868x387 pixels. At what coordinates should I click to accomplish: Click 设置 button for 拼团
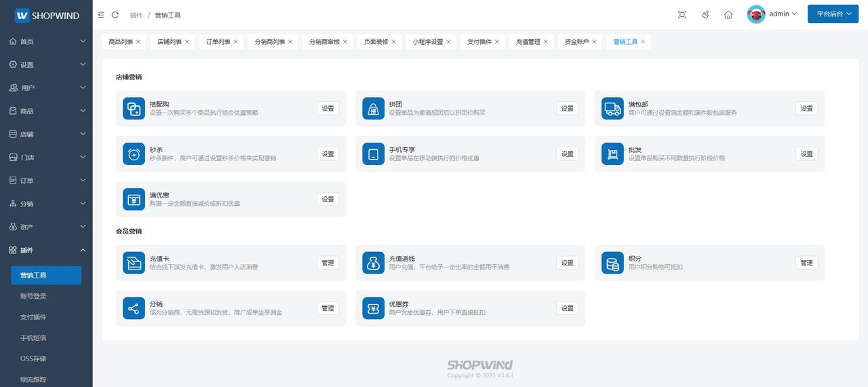pyautogui.click(x=568, y=109)
